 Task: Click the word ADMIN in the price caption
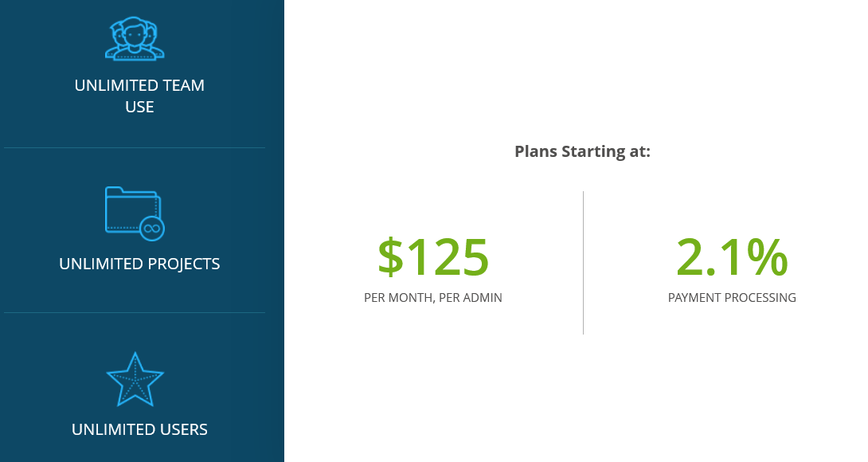[x=483, y=298]
